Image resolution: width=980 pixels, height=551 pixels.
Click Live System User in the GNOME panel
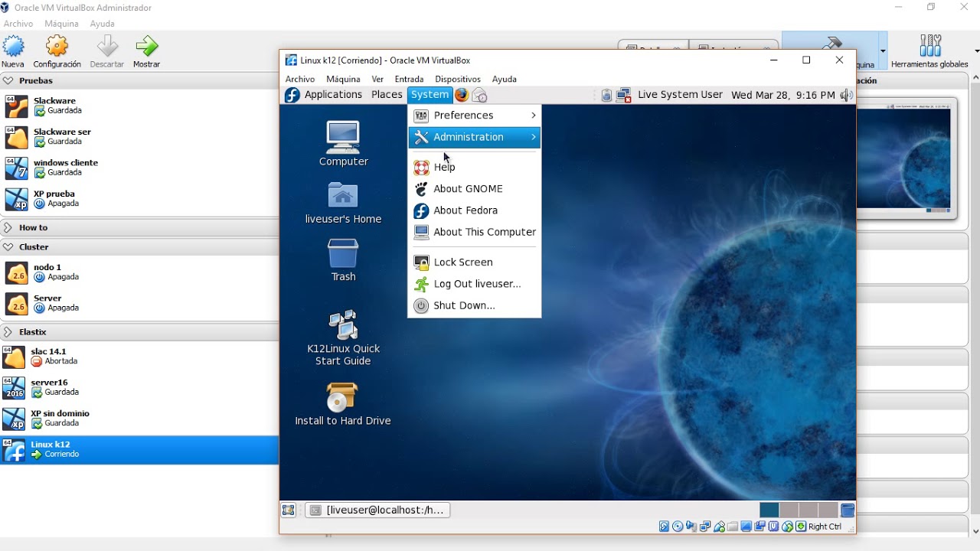tap(680, 95)
